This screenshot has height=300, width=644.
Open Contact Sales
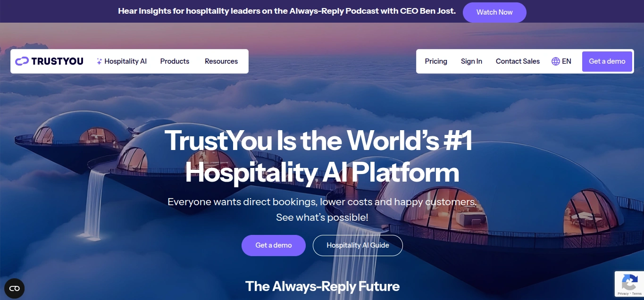tap(518, 61)
